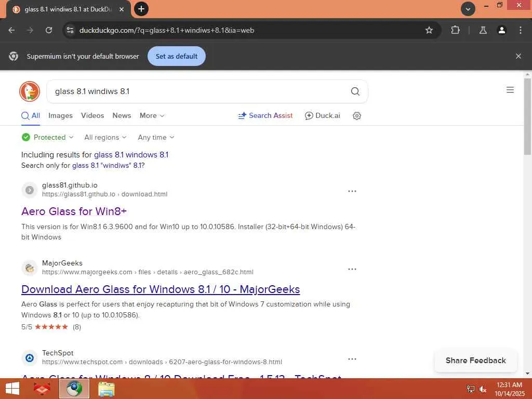This screenshot has width=532, height=399.
Task: Open DuckDuckGo hamburger side menu
Action: [x=510, y=90]
